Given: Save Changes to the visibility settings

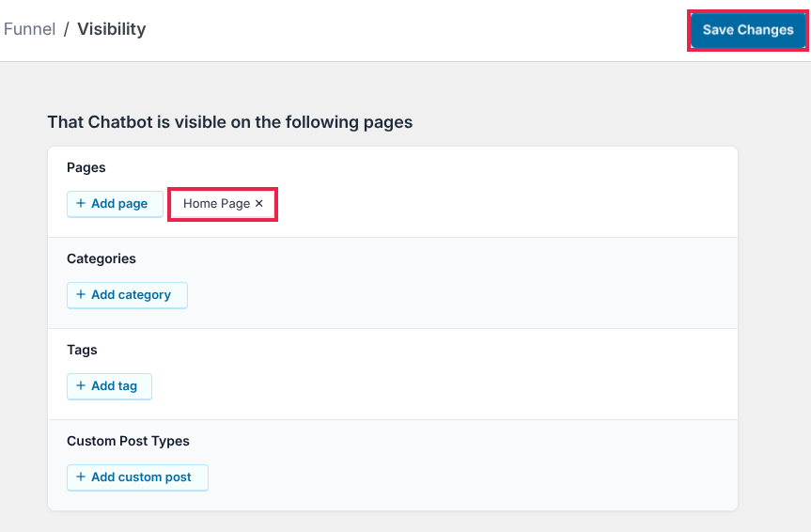Looking at the screenshot, I should [747, 30].
